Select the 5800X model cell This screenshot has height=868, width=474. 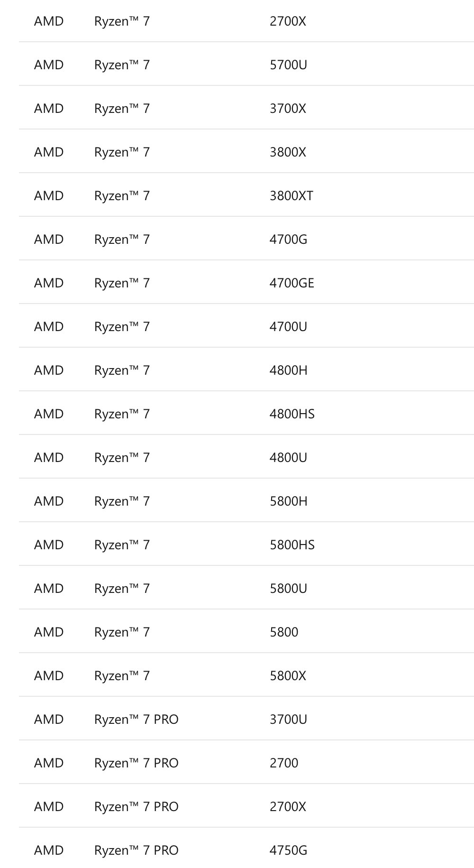(288, 676)
